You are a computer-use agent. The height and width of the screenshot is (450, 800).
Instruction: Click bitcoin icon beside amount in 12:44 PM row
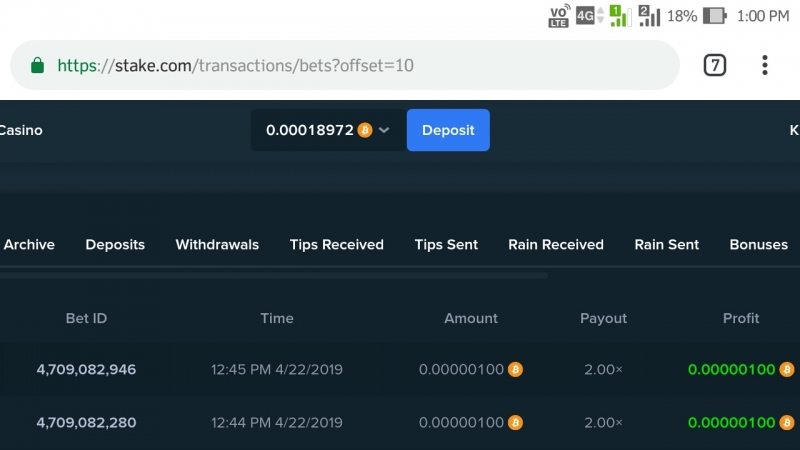[515, 422]
